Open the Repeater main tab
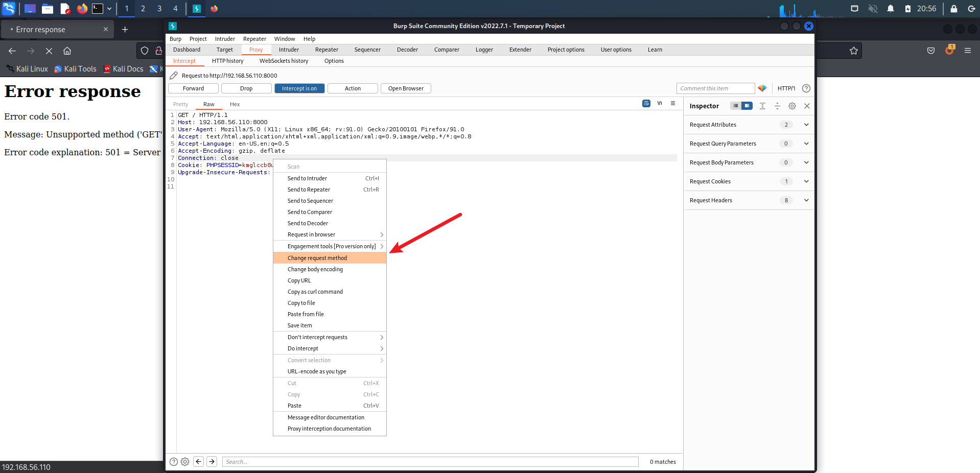This screenshot has height=473, width=980. (326, 50)
